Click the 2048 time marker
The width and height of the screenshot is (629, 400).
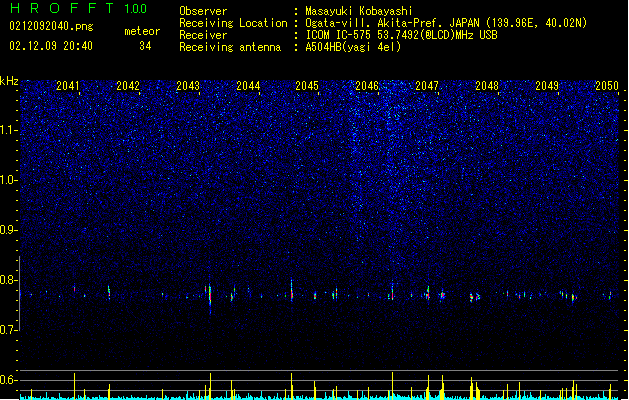(x=487, y=86)
